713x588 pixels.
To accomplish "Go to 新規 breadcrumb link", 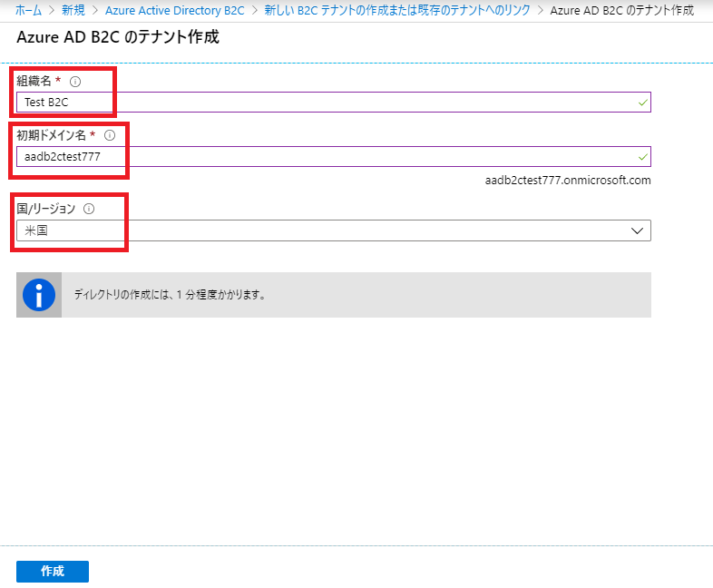I will 73,10.
